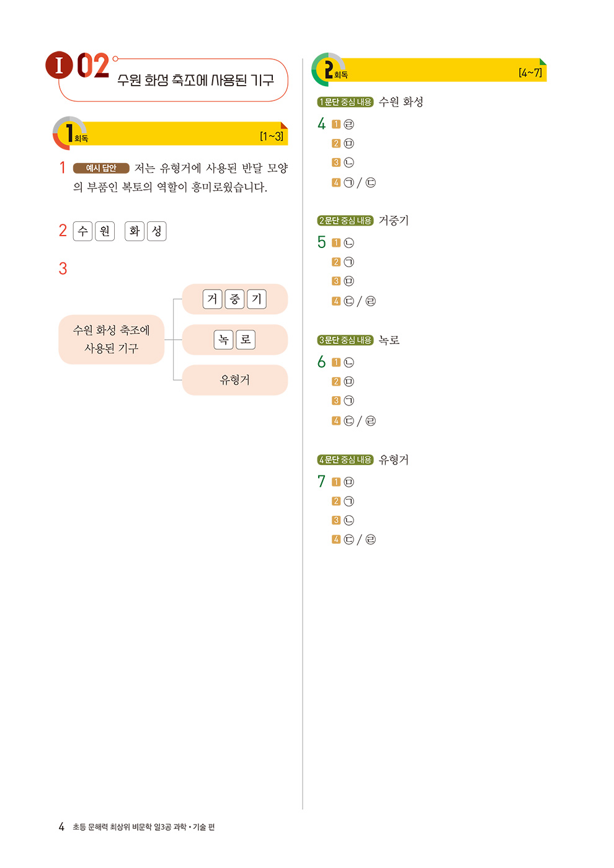614x868 pixels.
Task: Click the 수원 화성 축조에 사용된 기구 diagram box
Action: [112, 339]
